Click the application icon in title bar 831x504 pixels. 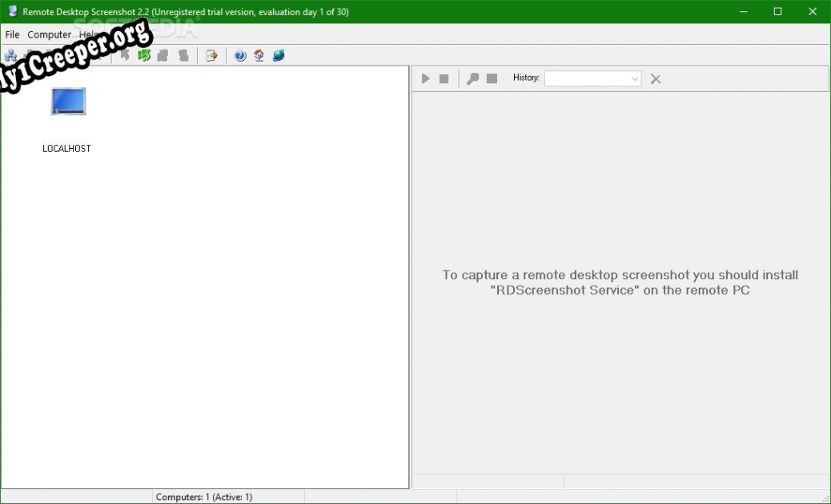tap(12, 11)
